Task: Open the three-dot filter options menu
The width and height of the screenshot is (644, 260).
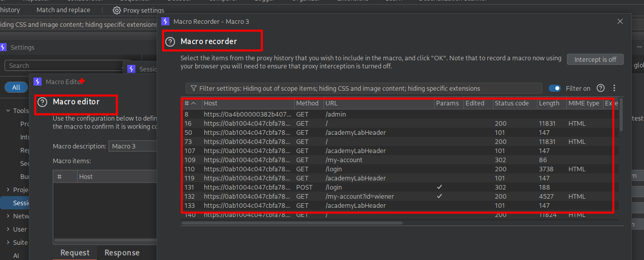Action: (x=614, y=88)
